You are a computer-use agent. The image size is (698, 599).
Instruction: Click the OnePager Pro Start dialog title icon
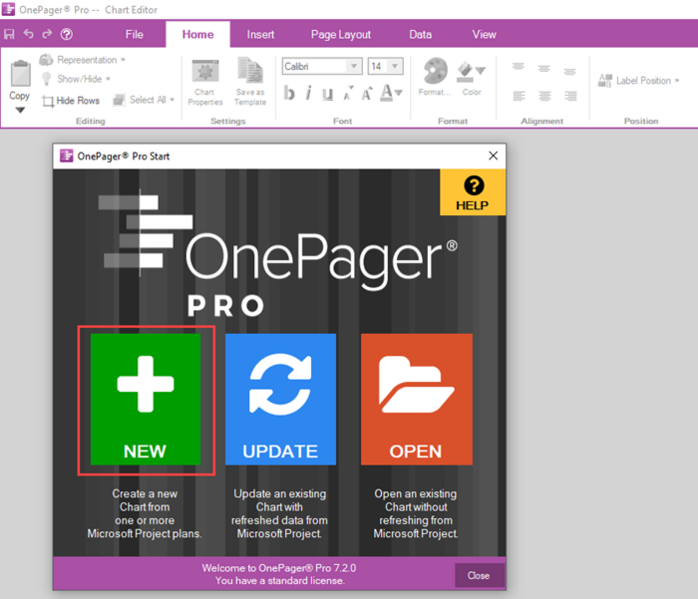(x=66, y=156)
